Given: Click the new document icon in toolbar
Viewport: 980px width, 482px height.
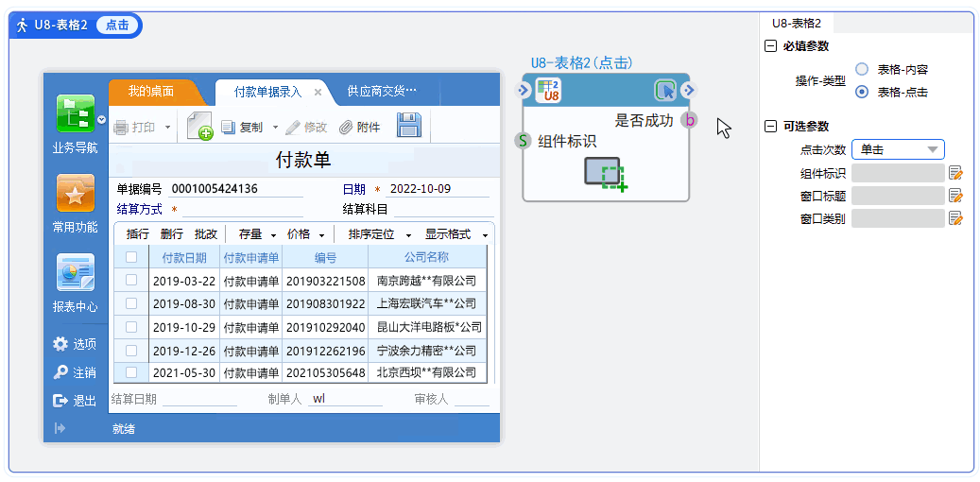Looking at the screenshot, I should [x=199, y=126].
